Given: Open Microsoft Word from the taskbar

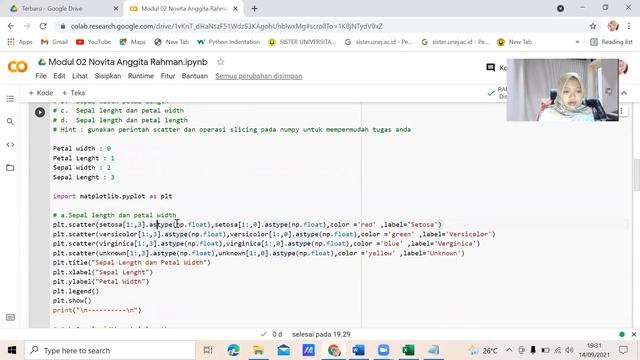Looking at the screenshot, I should click(358, 350).
